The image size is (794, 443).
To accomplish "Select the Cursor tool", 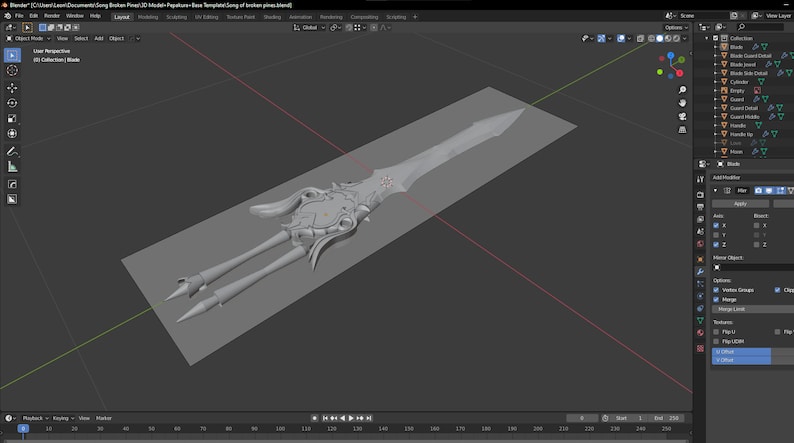I will [x=12, y=70].
